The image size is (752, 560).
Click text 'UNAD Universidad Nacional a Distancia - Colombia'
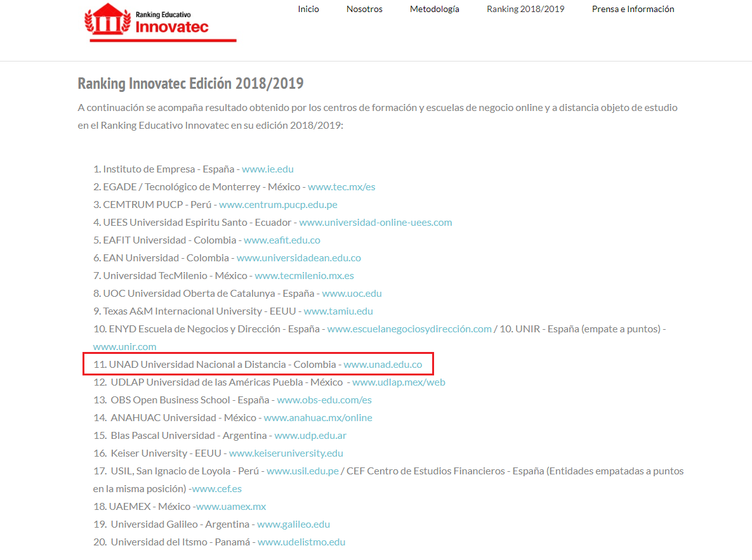point(223,364)
